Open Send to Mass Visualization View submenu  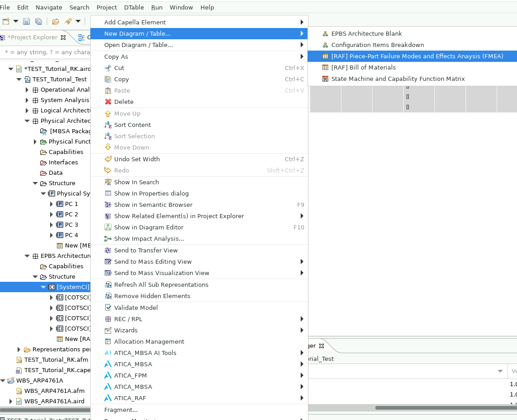[199, 273]
